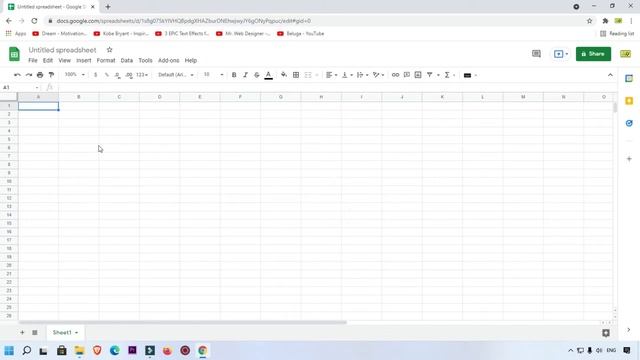Open the File menu
The image size is (640, 360).
(33, 60)
